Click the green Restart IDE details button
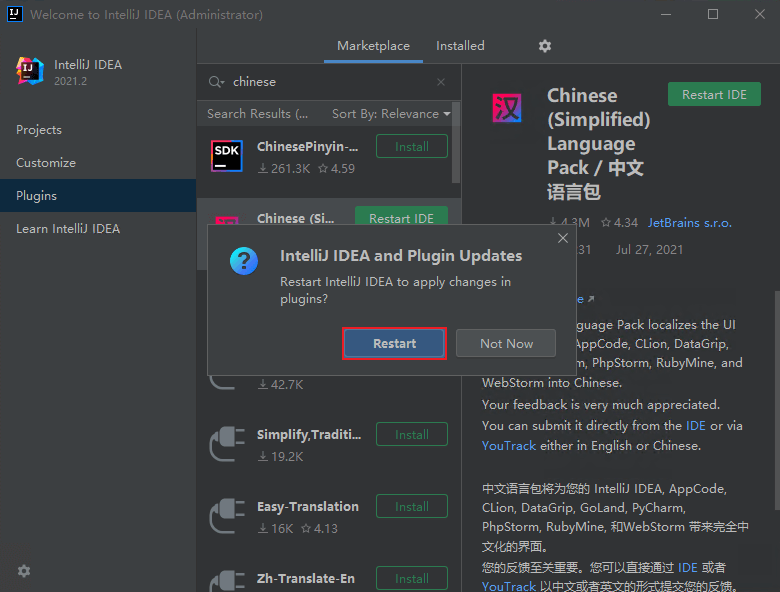This screenshot has height=592, width=780. coord(714,95)
